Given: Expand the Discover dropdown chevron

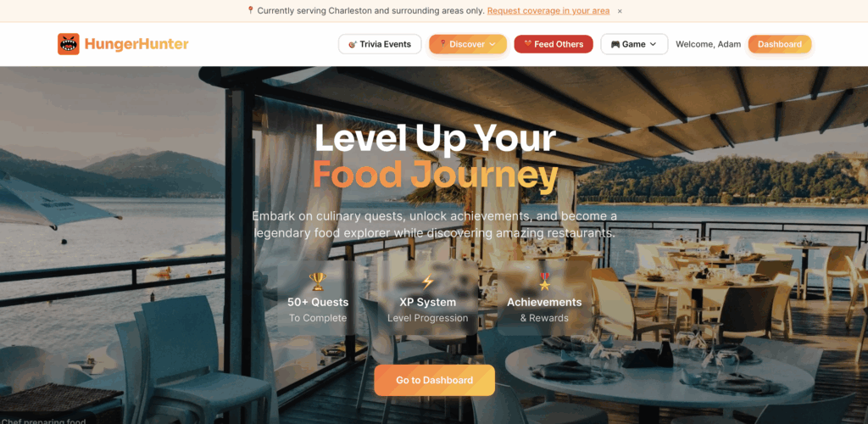Looking at the screenshot, I should point(492,44).
